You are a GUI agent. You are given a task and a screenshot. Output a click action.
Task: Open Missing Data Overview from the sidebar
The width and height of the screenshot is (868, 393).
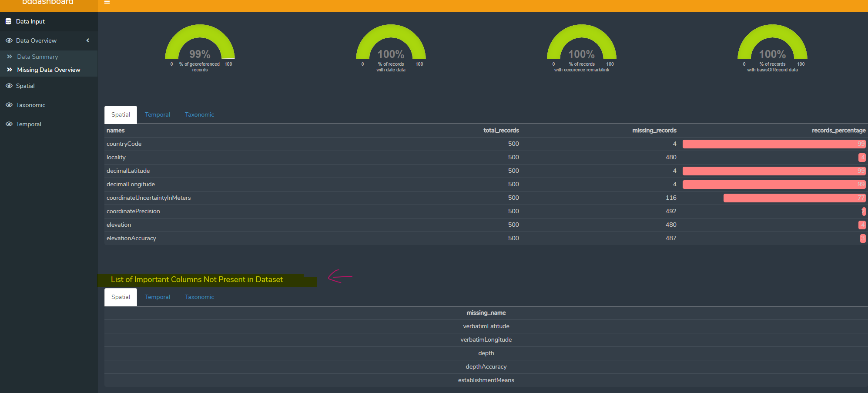coord(48,70)
